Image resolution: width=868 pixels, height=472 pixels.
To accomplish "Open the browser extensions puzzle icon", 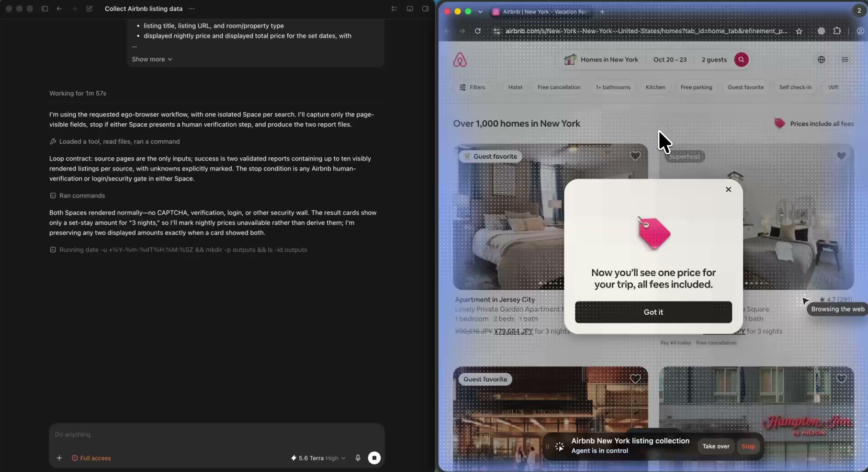I will point(837,31).
